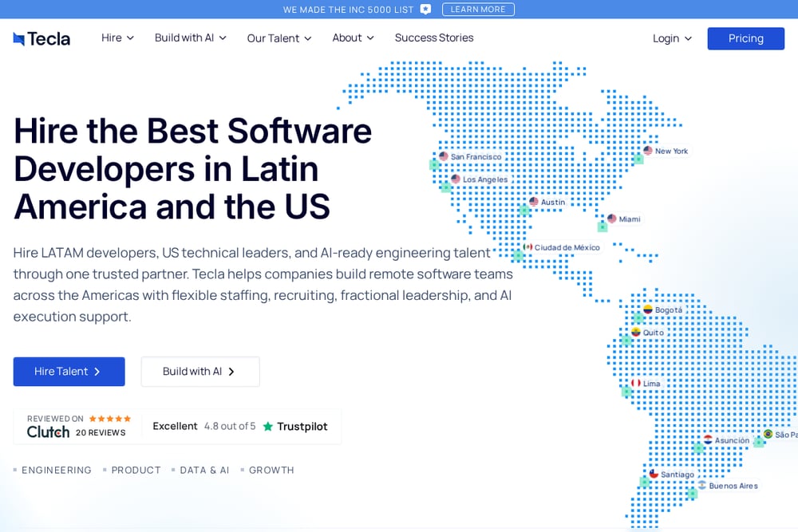
Task: Expand the About dropdown menu
Action: pos(354,37)
